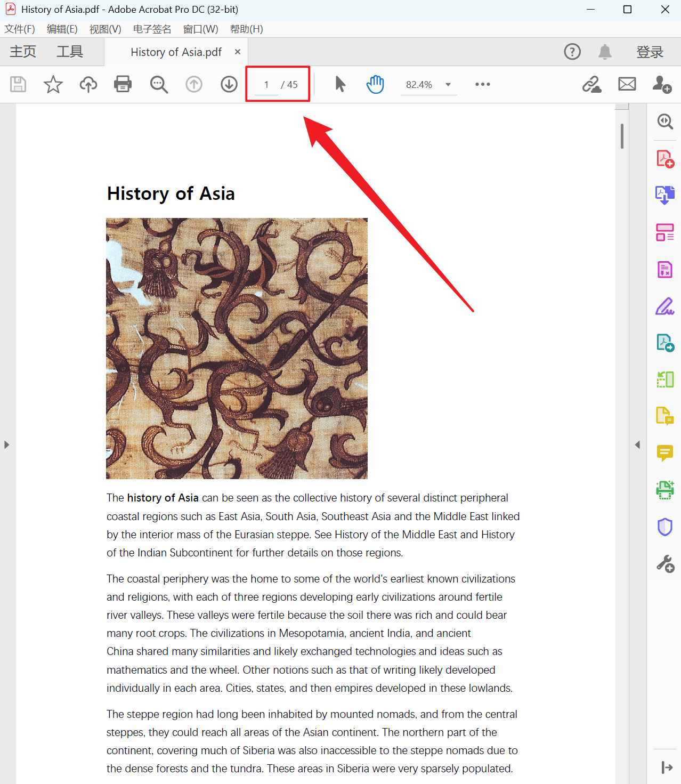Expand the navigation pane on left edge

(x=7, y=444)
